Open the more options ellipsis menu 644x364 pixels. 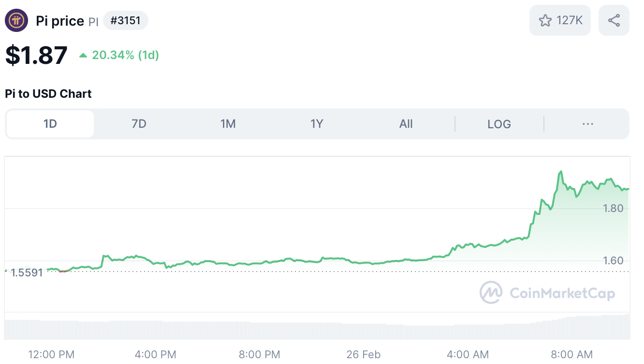587,124
